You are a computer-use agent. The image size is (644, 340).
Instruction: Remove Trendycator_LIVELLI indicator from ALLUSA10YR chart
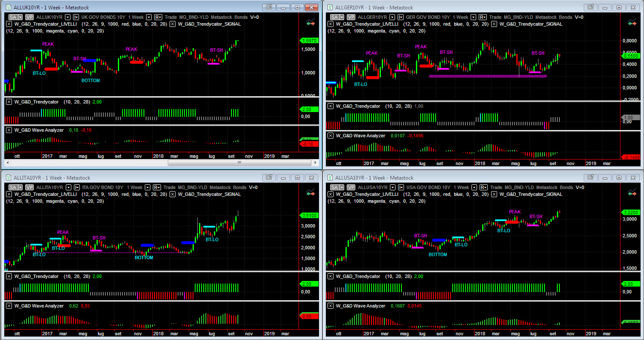tap(331, 194)
